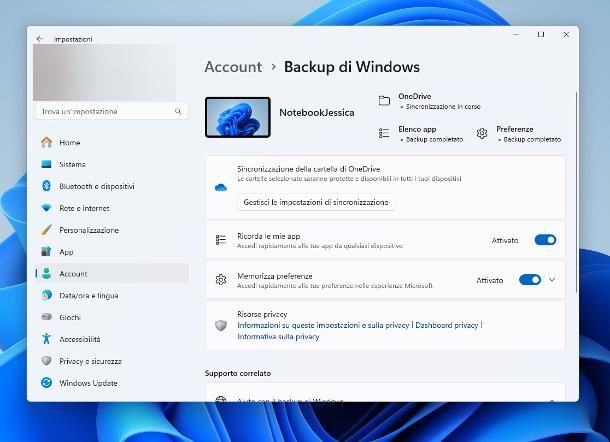Open Sistema settings page
The height and width of the screenshot is (442, 610).
112,164
